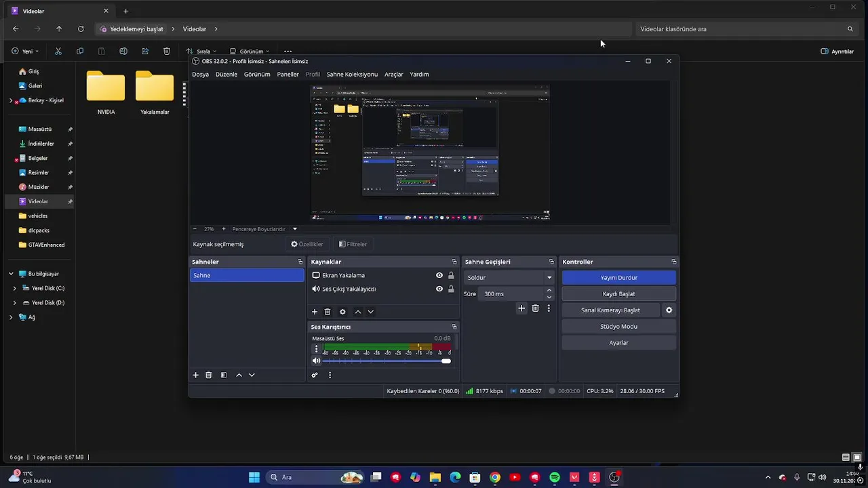Add a scene transition with plus icon
The height and width of the screenshot is (488, 868).
521,308
